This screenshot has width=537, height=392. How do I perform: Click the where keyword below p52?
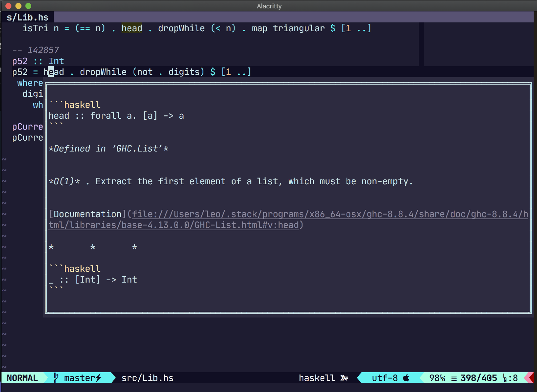(30, 83)
